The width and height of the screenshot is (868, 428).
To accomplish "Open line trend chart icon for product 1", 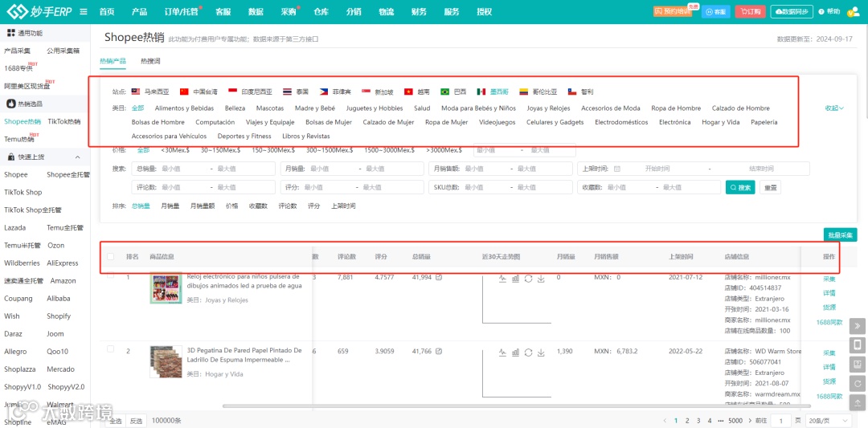I will 502,278.
